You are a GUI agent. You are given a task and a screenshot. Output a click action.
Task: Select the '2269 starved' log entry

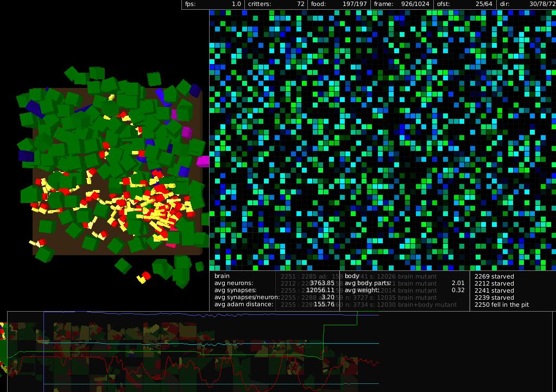tap(494, 276)
